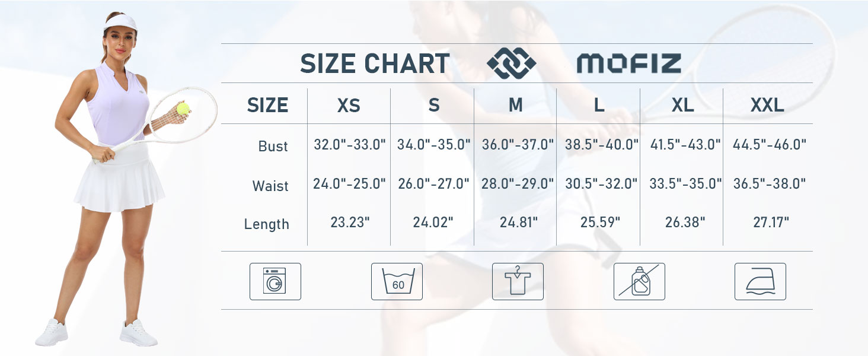The height and width of the screenshot is (356, 868).
Task: Select the XXL size column header
Action: pyautogui.click(x=767, y=106)
